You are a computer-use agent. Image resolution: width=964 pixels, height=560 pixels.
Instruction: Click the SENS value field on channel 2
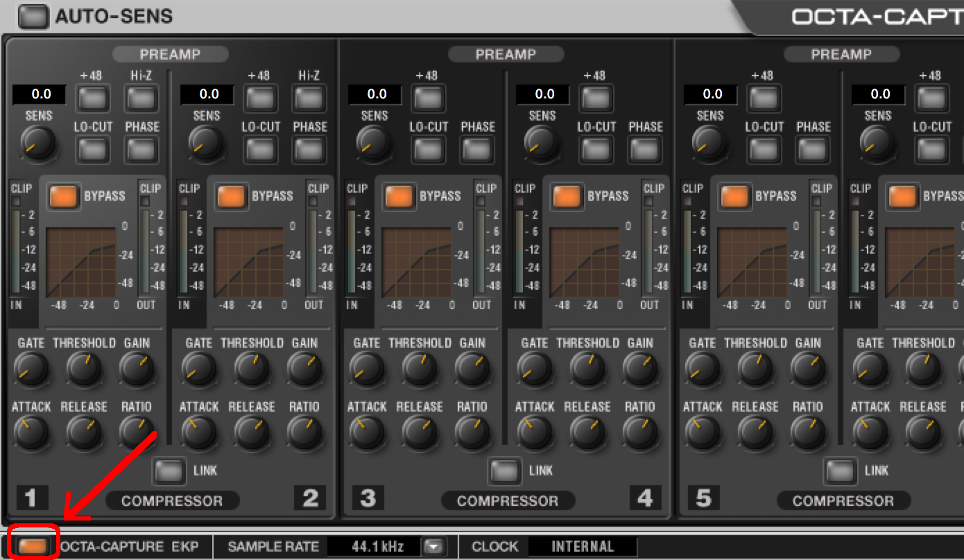click(207, 94)
